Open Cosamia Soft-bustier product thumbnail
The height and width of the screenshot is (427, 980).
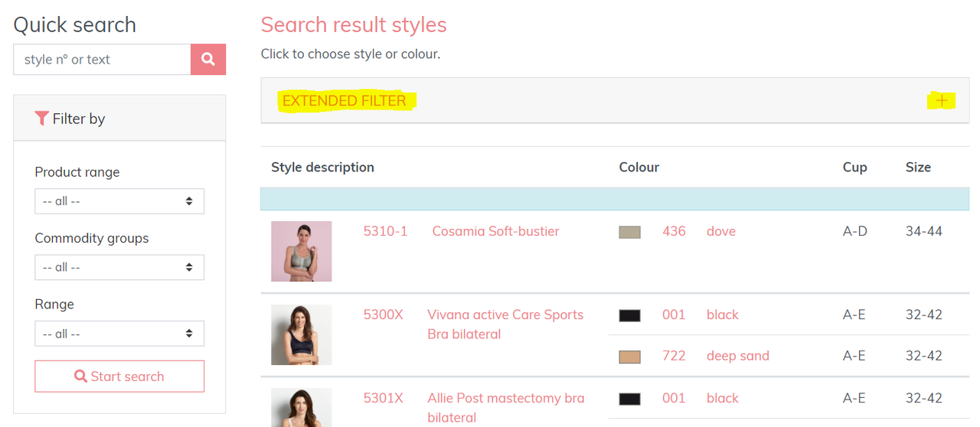coord(301,251)
